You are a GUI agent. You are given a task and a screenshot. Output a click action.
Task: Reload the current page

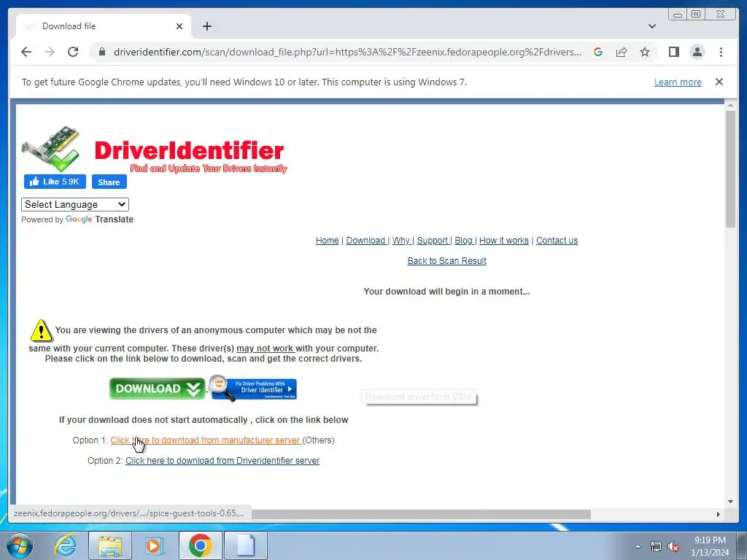pos(73,52)
